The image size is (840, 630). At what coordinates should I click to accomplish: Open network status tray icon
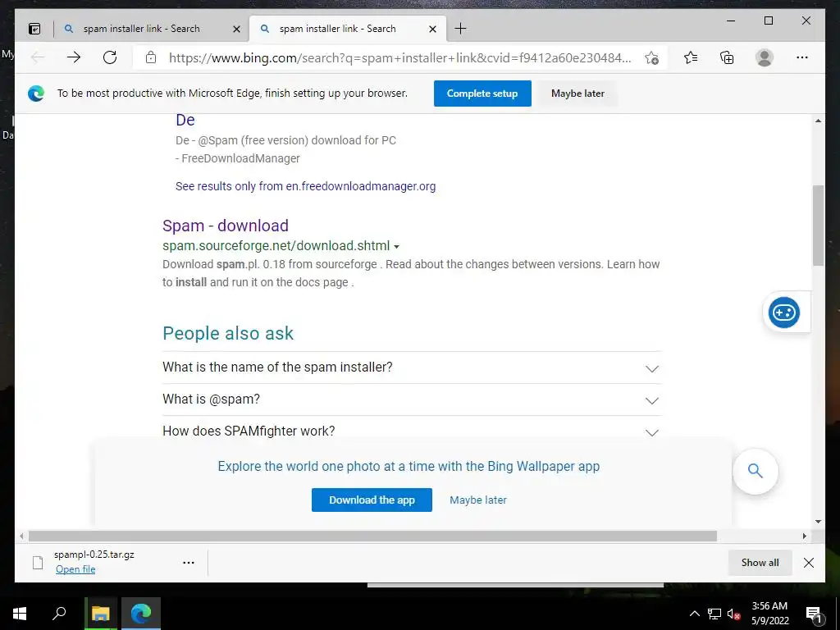coord(714,614)
